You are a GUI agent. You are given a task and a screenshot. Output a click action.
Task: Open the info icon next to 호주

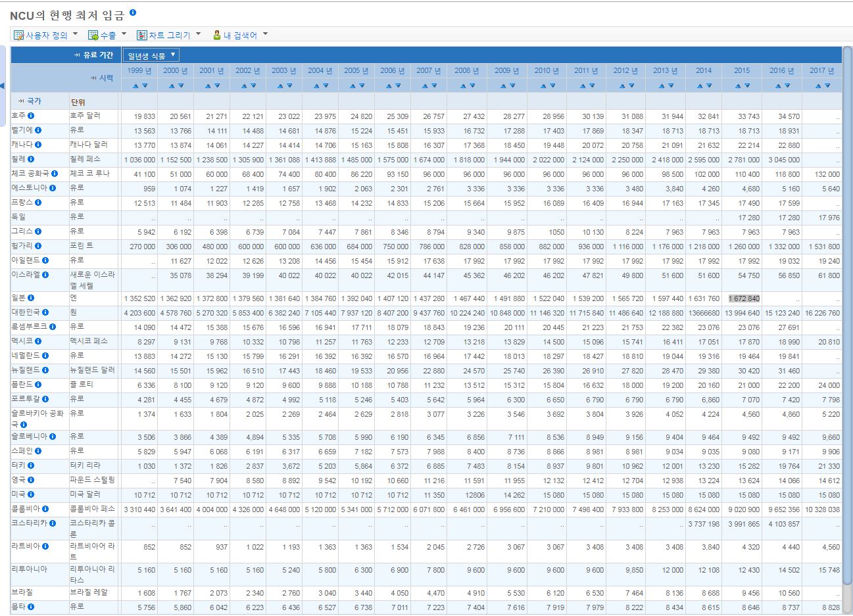31,116
